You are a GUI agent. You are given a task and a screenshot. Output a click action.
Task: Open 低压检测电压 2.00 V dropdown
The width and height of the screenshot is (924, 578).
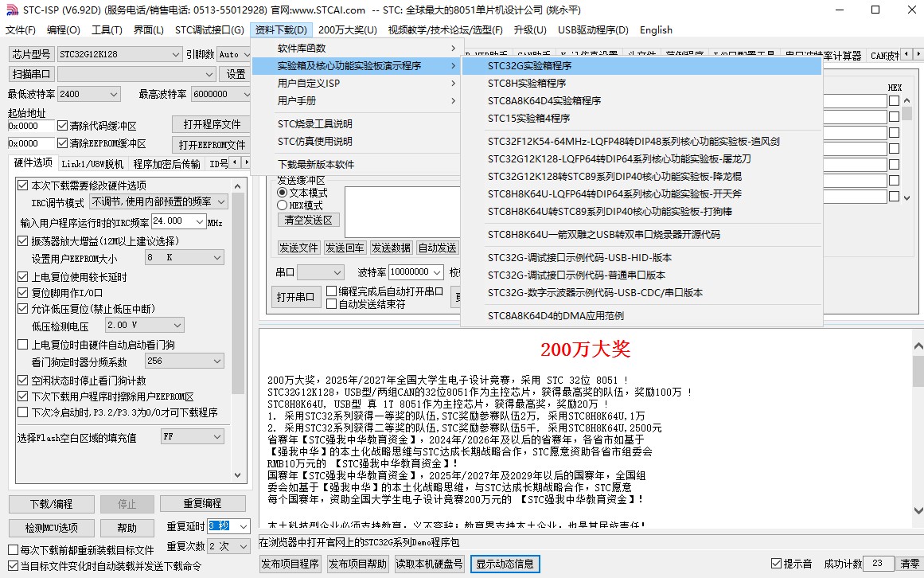coord(144,326)
